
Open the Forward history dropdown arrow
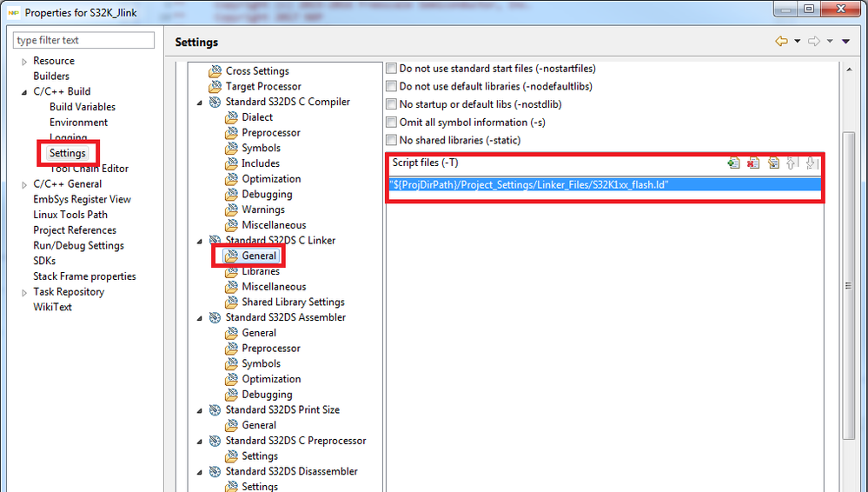(830, 41)
